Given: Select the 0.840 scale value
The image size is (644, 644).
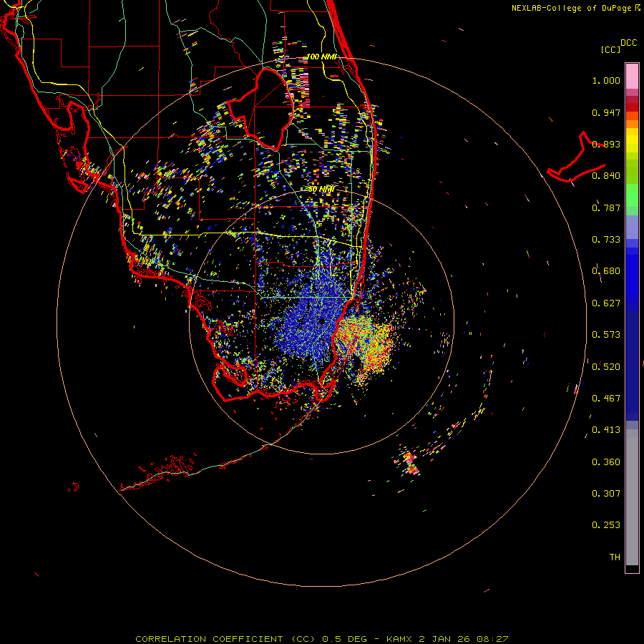Looking at the screenshot, I should pyautogui.click(x=606, y=176).
